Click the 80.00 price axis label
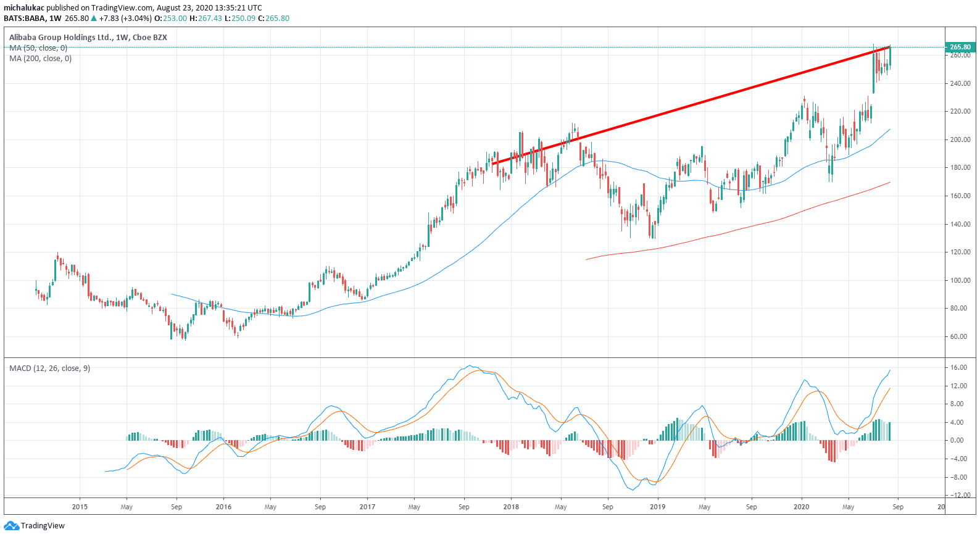 (958, 308)
